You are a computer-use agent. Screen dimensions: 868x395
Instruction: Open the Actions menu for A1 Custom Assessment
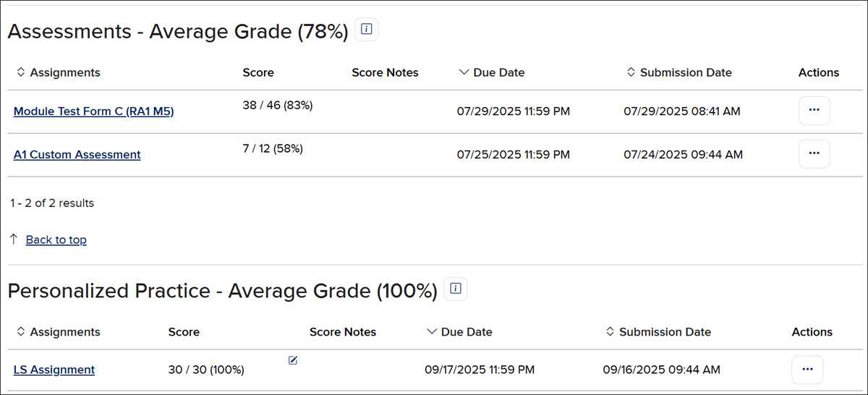coord(814,153)
